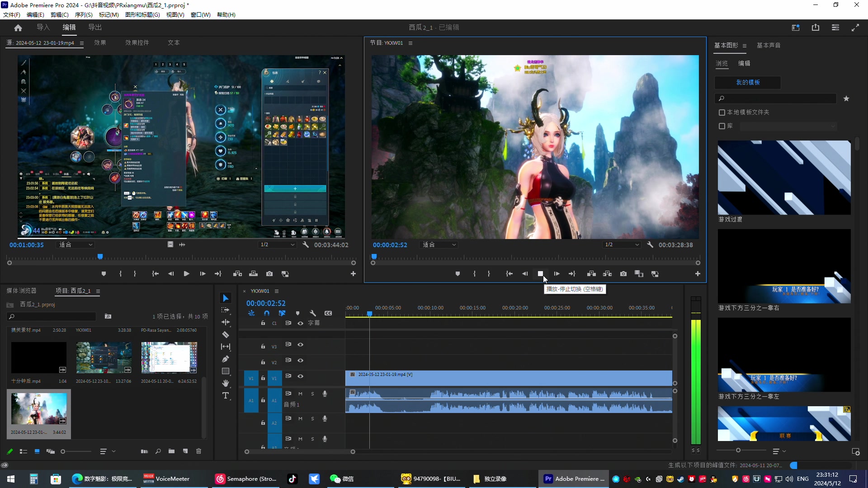Open Program monitor 1/2 resolution dropdown
The width and height of the screenshot is (868, 488).
point(622,244)
